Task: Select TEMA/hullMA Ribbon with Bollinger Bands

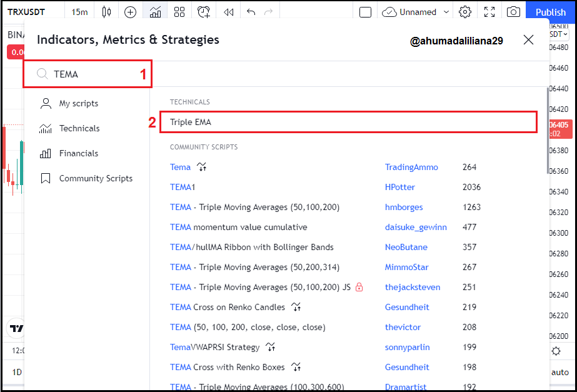Action: pyautogui.click(x=252, y=247)
